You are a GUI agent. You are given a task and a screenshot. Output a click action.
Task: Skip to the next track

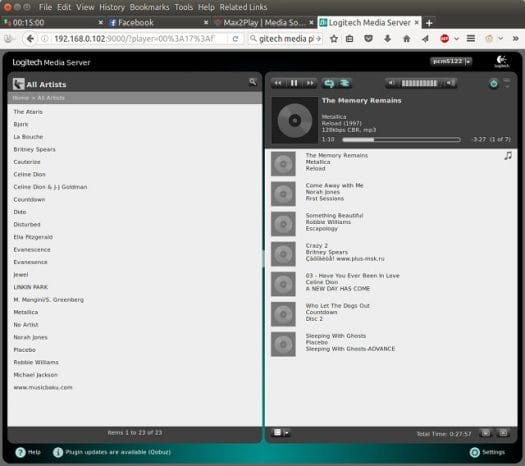point(310,83)
